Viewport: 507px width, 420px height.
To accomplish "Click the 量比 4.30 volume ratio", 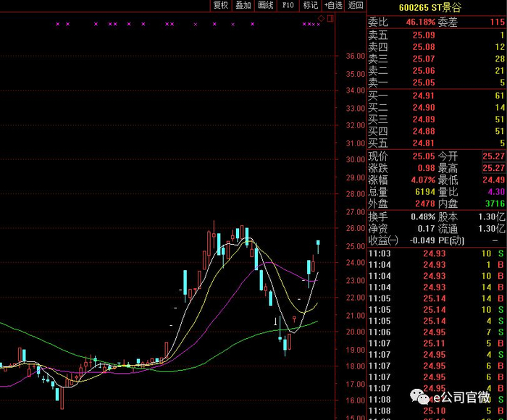I will [x=496, y=192].
